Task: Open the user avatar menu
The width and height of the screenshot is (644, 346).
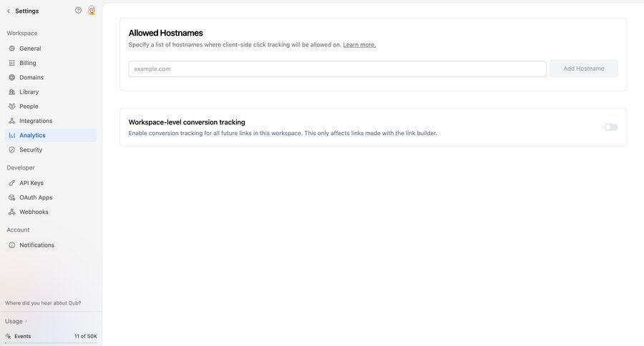Action: 92,11
